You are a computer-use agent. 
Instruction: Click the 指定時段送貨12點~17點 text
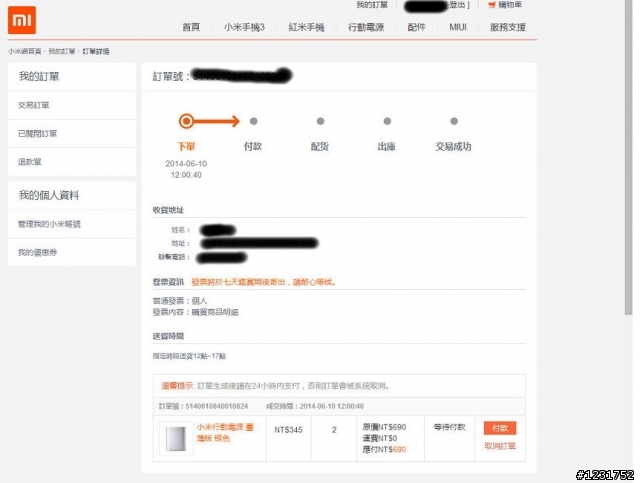click(x=189, y=356)
